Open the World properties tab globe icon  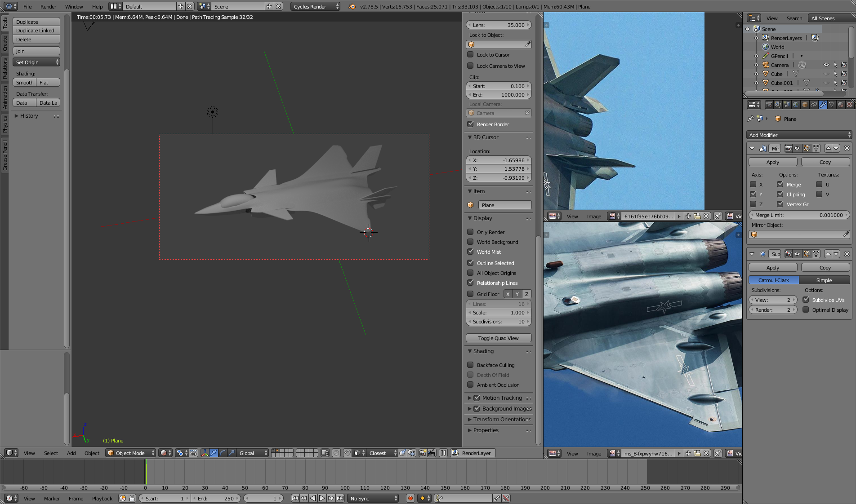pos(796,105)
